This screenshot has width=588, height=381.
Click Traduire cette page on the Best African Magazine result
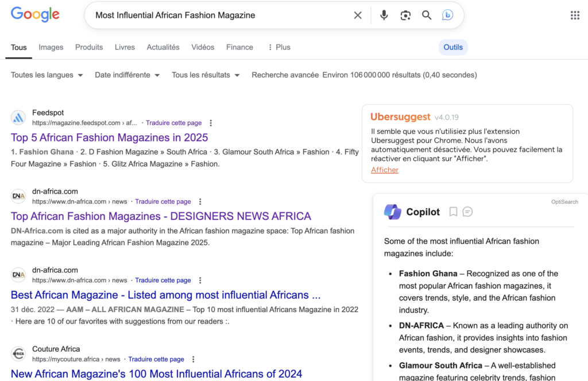[163, 280]
